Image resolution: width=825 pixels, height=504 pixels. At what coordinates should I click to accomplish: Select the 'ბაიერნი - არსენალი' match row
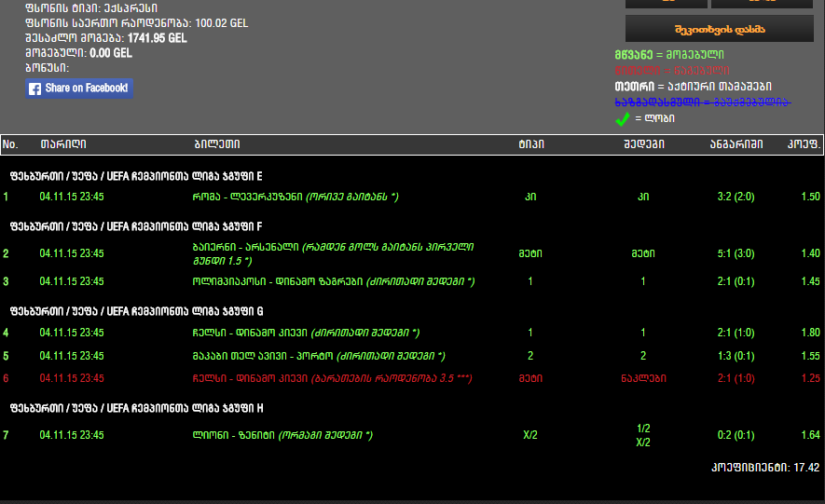(412, 253)
